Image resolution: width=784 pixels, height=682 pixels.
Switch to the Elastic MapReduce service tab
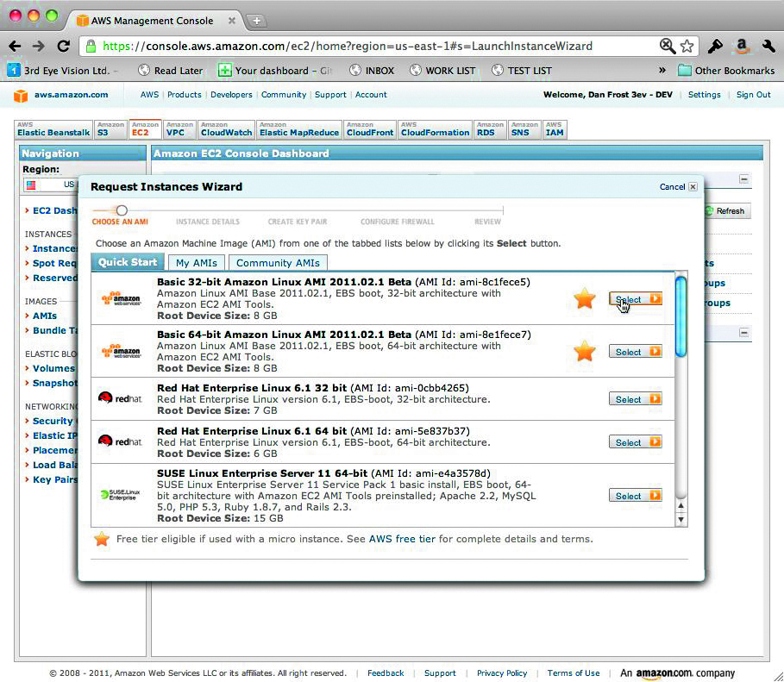(299, 129)
